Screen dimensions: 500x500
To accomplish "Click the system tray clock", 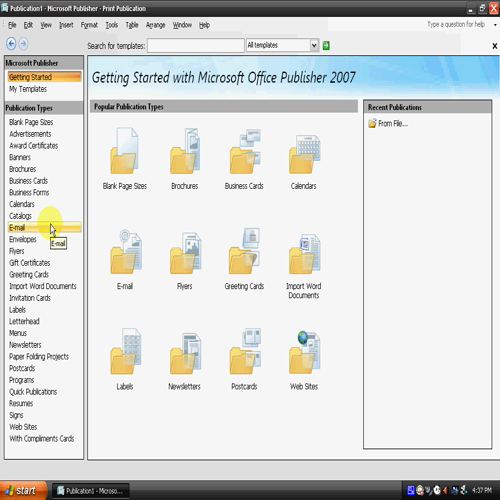I will pos(482,490).
